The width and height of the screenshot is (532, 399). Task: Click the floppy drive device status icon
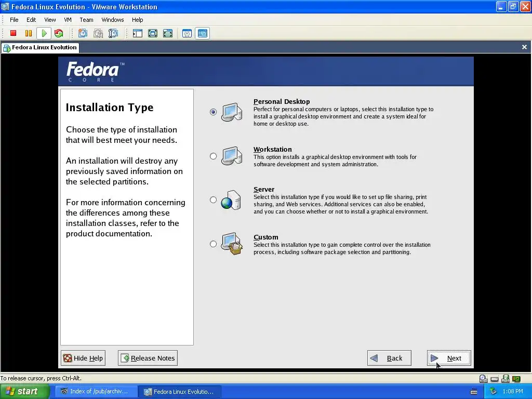coord(506,379)
